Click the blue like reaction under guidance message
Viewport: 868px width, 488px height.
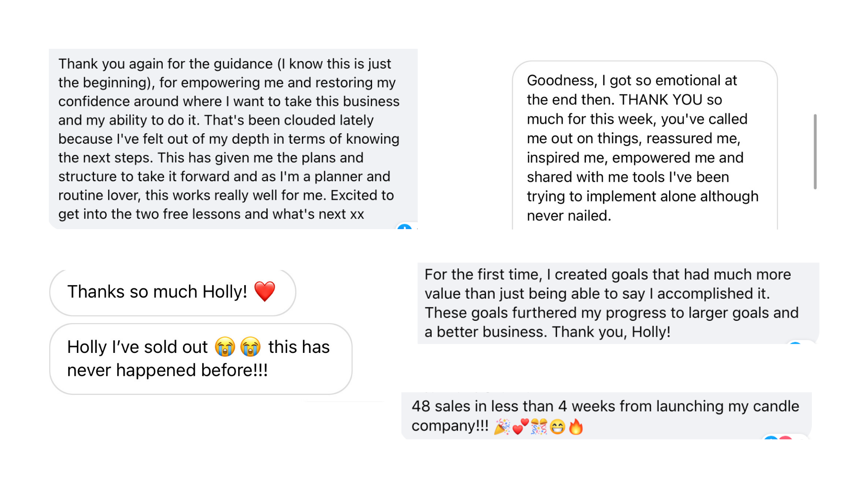click(x=405, y=227)
